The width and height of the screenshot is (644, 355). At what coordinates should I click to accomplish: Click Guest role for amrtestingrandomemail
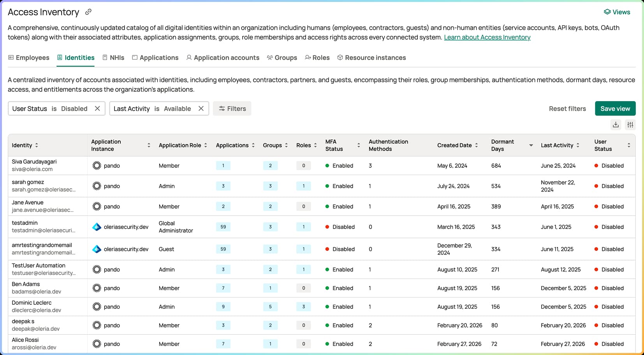[x=166, y=249]
